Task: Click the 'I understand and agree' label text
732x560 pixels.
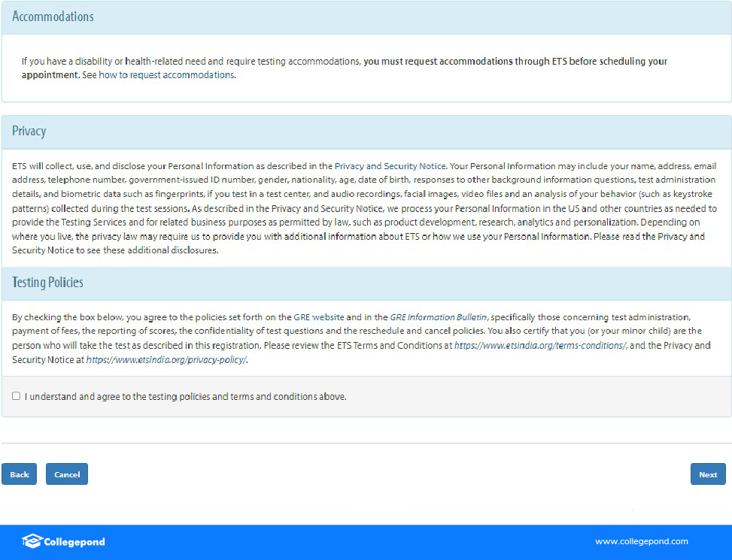Action: pyautogui.click(x=185, y=397)
